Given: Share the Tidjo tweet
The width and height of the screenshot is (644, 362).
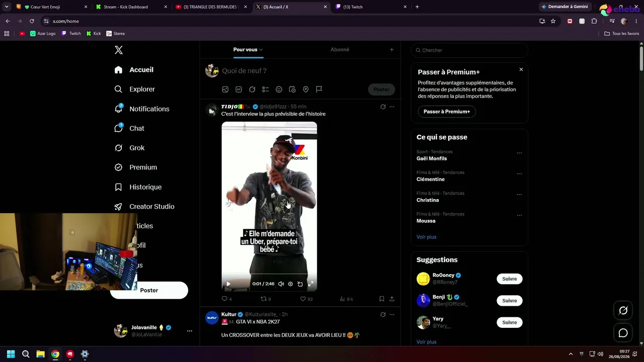Looking at the screenshot, I should (x=392, y=299).
